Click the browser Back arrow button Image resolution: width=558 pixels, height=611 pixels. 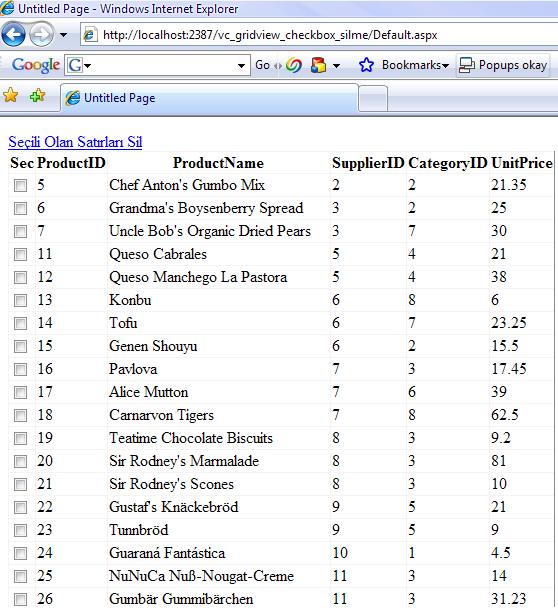(14, 35)
